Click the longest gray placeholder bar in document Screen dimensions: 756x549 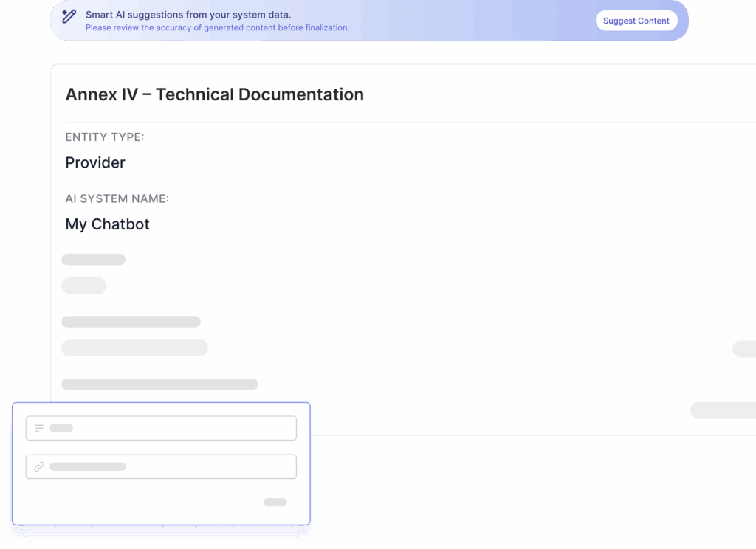click(159, 384)
